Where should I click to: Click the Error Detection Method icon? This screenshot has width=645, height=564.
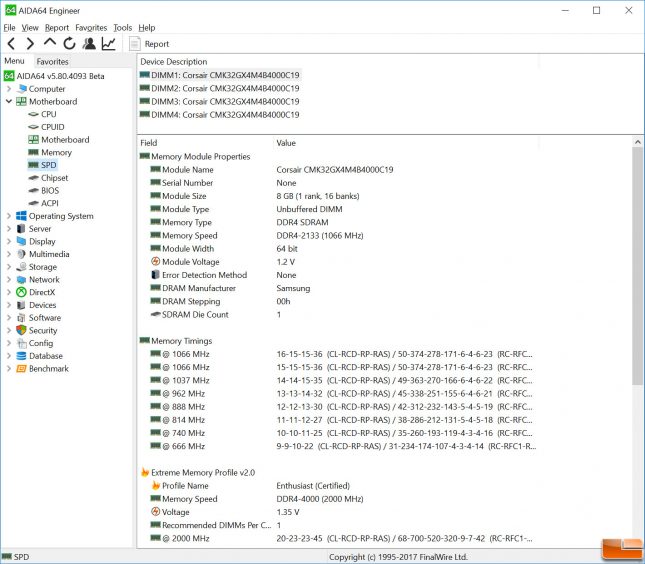tap(155, 274)
